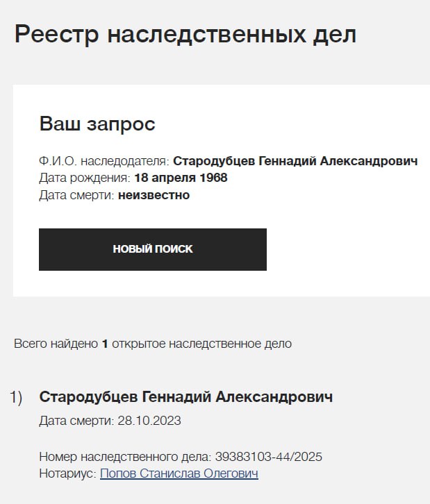
Task: Click the "Дата смерти" label in search result
Action: (x=76, y=421)
